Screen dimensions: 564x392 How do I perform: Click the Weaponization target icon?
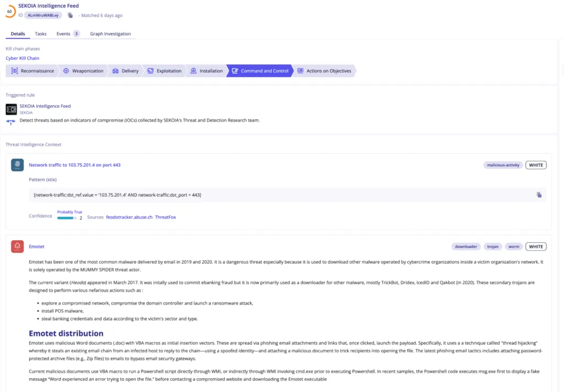[66, 71]
